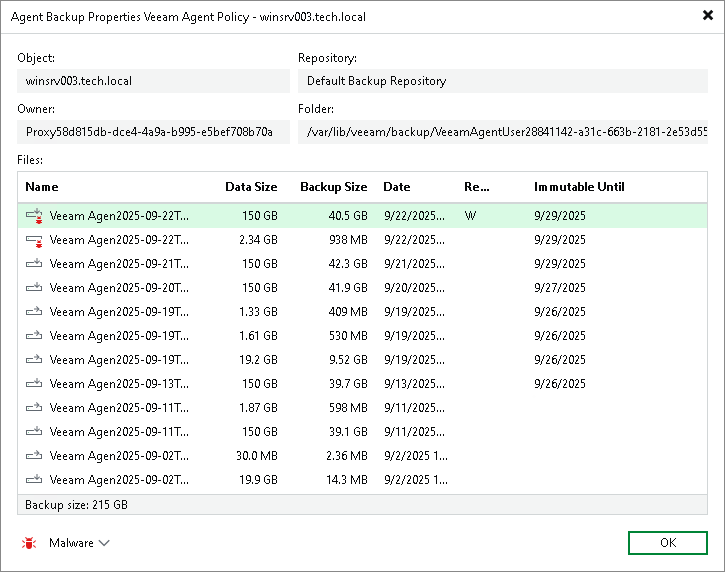Click the Object field winsrv003.tech.local
725x572 pixels.
coord(154,81)
